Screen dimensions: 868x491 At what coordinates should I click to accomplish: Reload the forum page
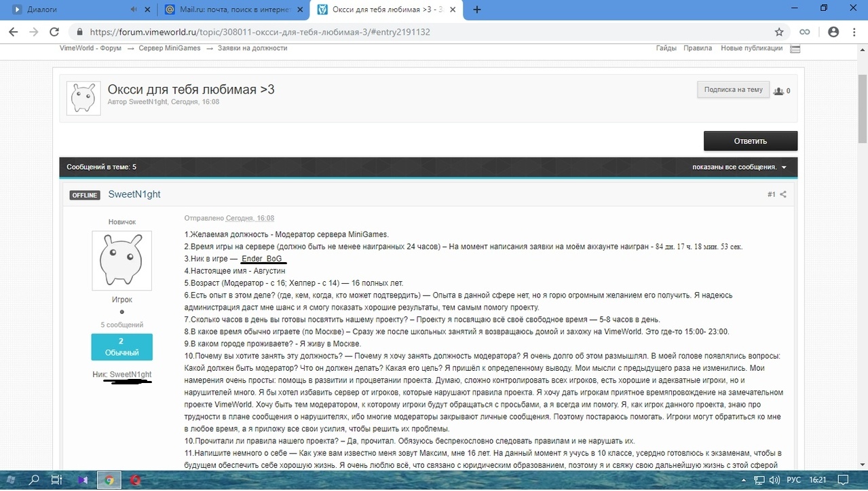(54, 32)
